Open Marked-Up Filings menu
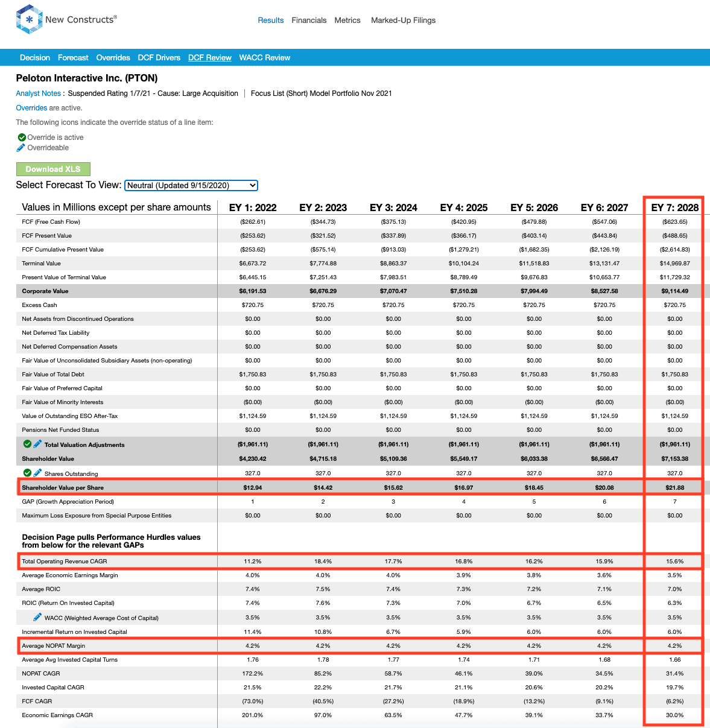This screenshot has height=728, width=710. [403, 20]
